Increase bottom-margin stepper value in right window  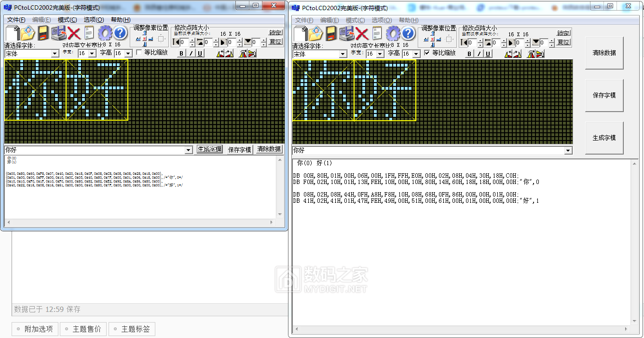pos(551,41)
